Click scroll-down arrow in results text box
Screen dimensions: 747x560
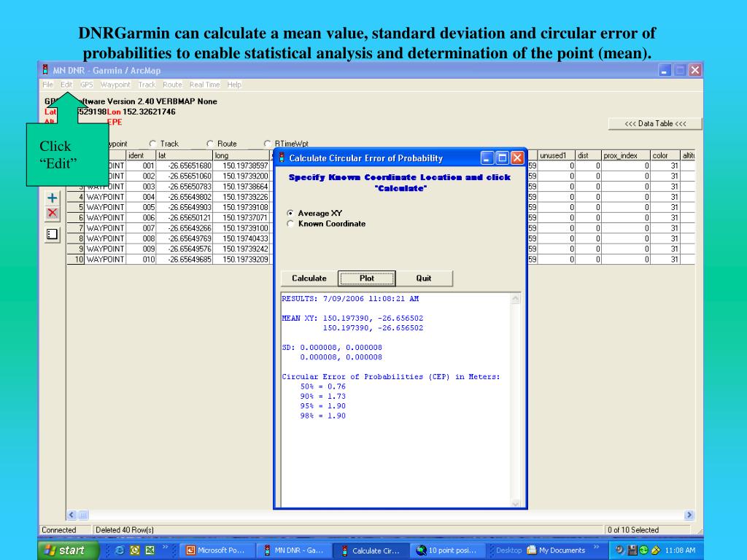(x=515, y=503)
